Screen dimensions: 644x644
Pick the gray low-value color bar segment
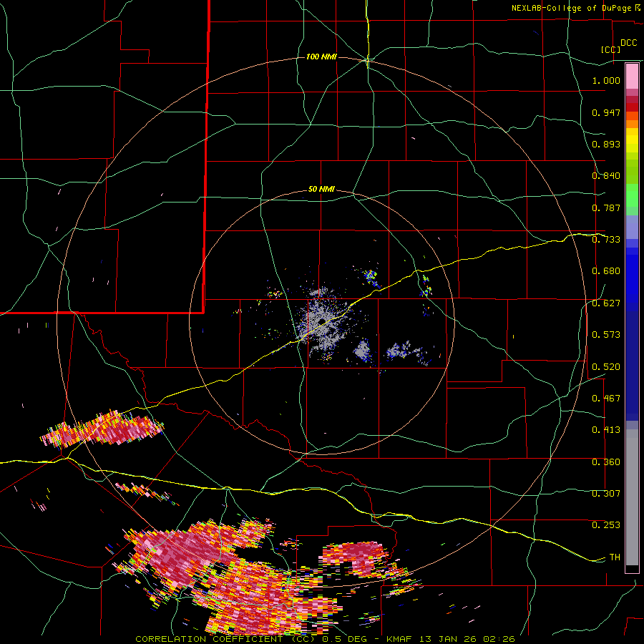pyautogui.click(x=632, y=497)
